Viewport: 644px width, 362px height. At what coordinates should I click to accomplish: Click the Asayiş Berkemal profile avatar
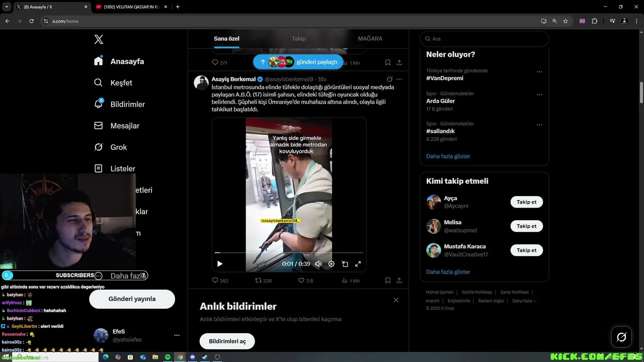click(x=201, y=82)
